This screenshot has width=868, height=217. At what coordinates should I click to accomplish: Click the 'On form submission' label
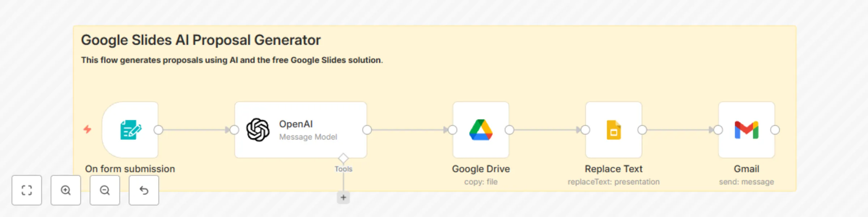tap(130, 169)
